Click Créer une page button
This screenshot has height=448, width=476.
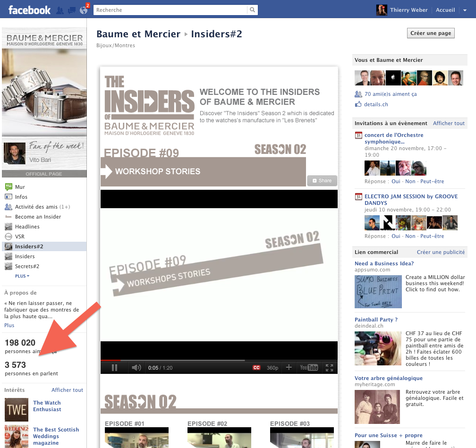(431, 33)
